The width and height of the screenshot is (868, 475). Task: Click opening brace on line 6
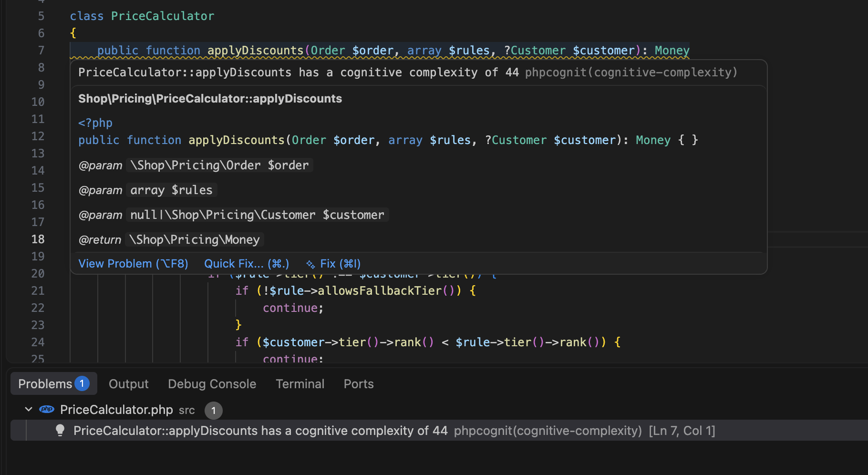point(73,33)
